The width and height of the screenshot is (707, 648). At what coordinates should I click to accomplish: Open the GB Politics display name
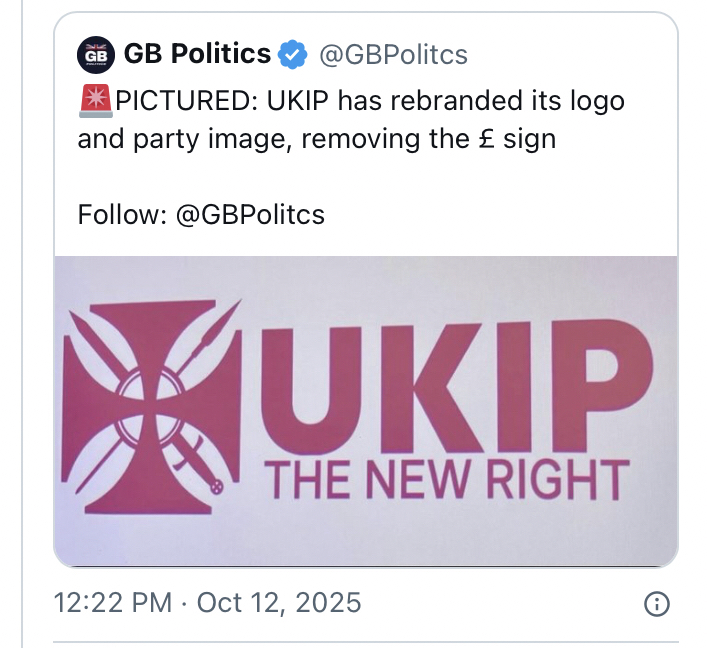pyautogui.click(x=197, y=55)
